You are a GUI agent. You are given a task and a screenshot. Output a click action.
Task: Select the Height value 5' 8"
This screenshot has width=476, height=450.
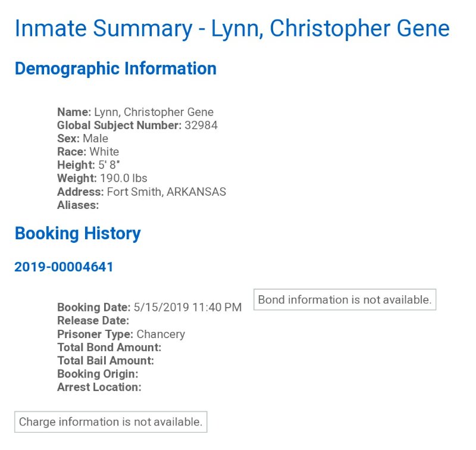[x=109, y=165]
